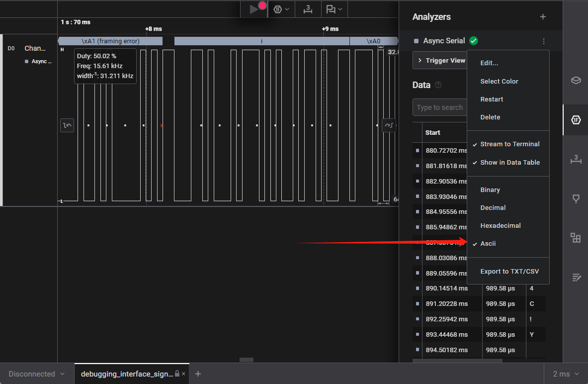Add a new analyzer with plus icon
The width and height of the screenshot is (588, 384).
click(543, 17)
